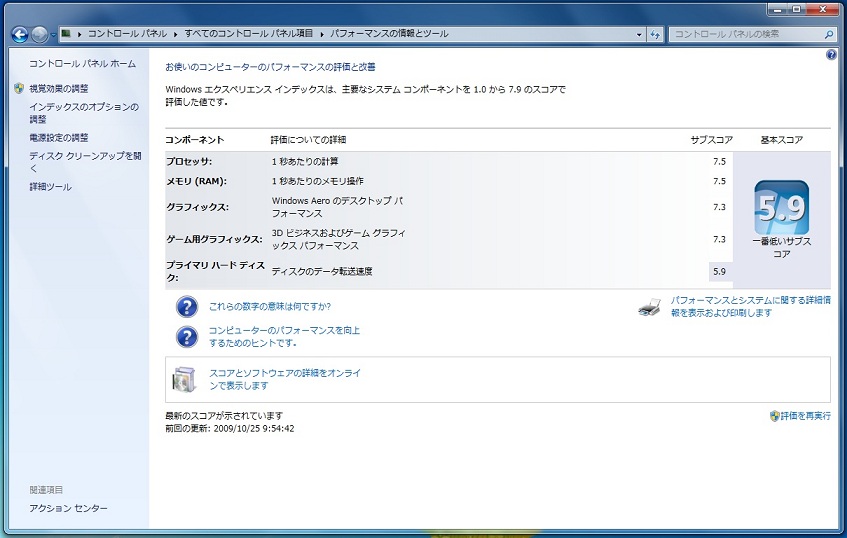Click shield icon beside 評価を再実行

775,416
